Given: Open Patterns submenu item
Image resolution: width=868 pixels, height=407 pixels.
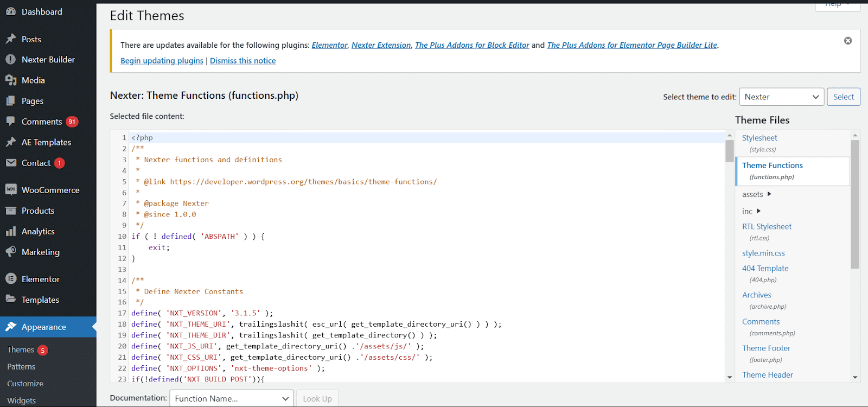Looking at the screenshot, I should pyautogui.click(x=21, y=367).
